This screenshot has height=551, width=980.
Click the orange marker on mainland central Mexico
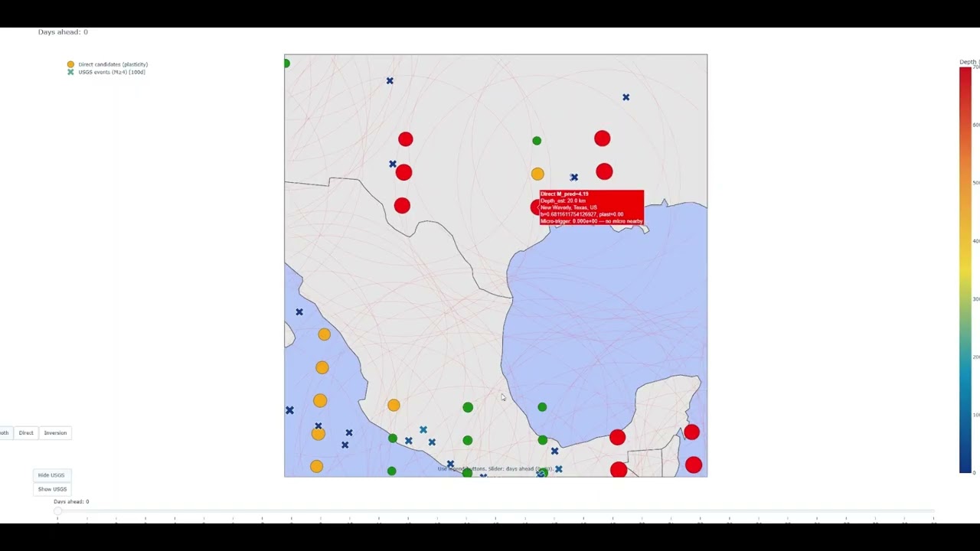(x=394, y=406)
